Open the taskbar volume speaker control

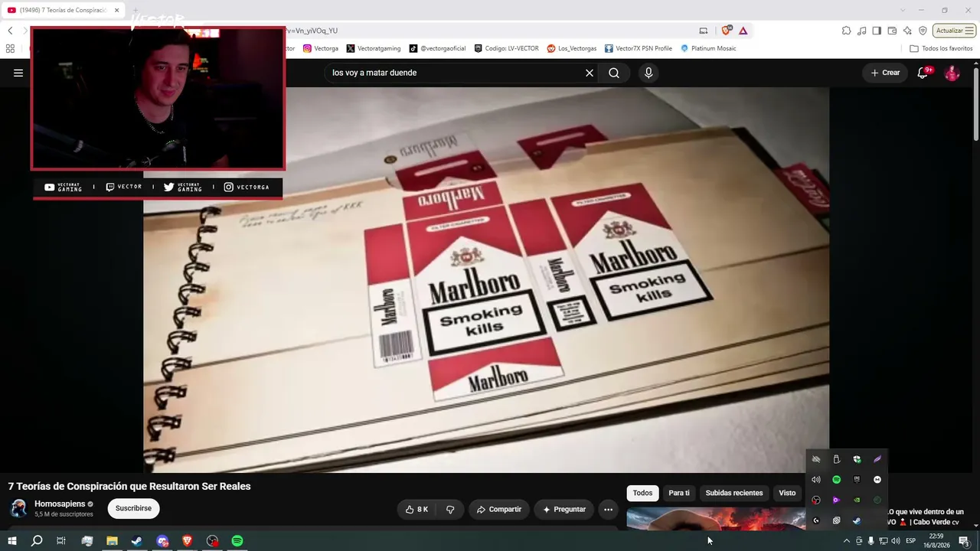(895, 541)
